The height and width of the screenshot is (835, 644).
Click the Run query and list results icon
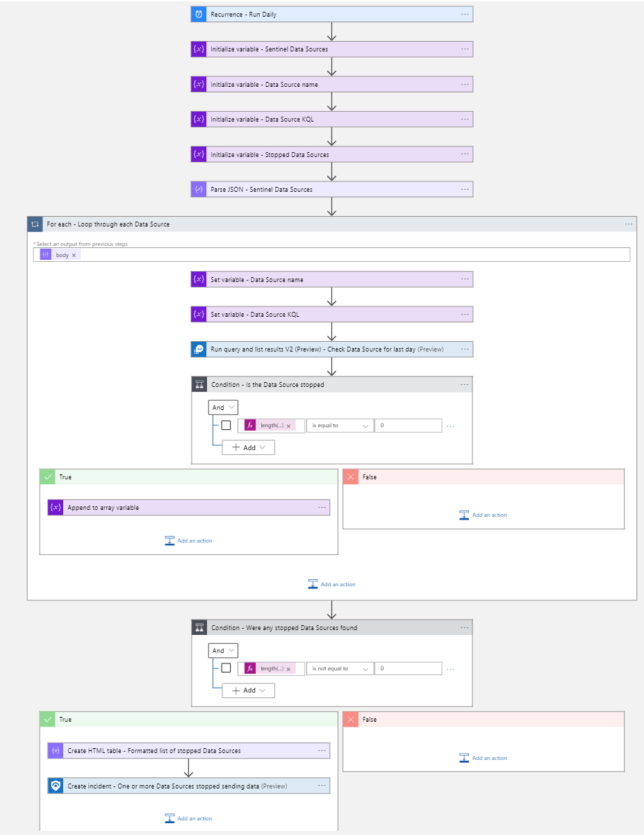coord(199,349)
